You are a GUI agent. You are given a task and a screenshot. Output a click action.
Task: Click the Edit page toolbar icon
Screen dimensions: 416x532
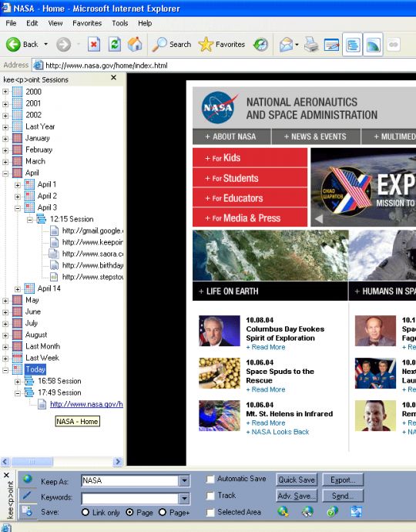click(331, 45)
